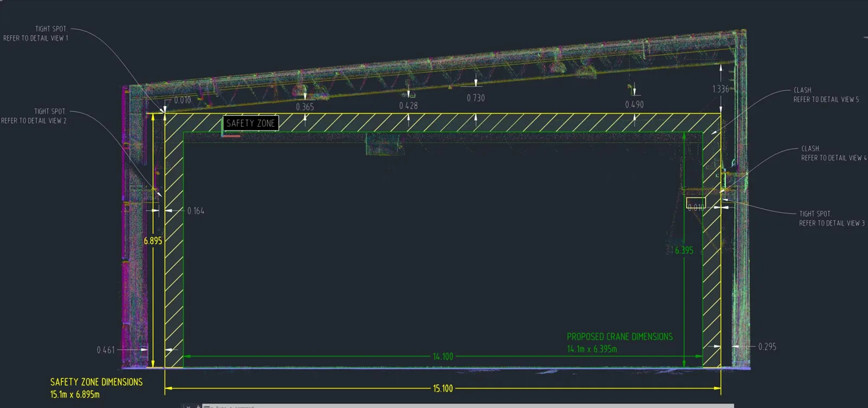Image resolution: width=868 pixels, height=408 pixels.
Task: Pick the 0.730 roof clearance value
Action: [x=476, y=98]
